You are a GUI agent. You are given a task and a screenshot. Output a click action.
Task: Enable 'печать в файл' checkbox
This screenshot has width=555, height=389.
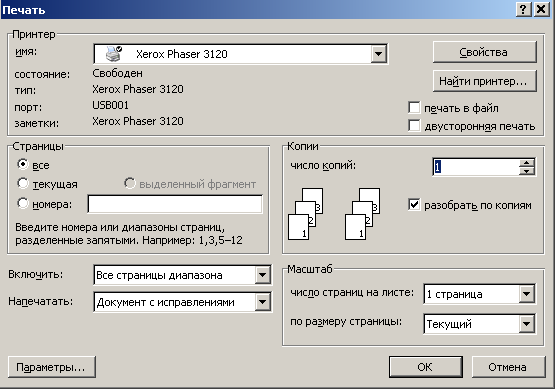click(414, 108)
